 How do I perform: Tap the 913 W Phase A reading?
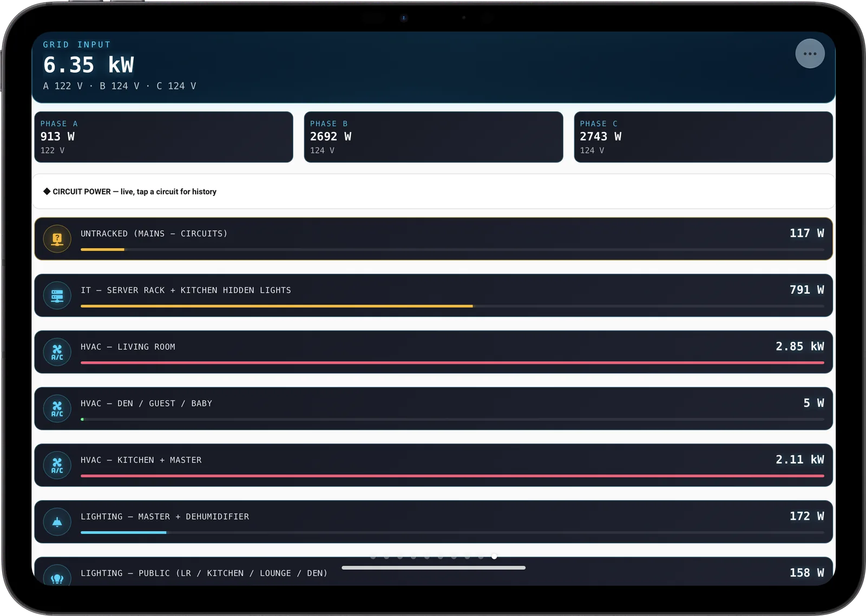[x=57, y=136]
